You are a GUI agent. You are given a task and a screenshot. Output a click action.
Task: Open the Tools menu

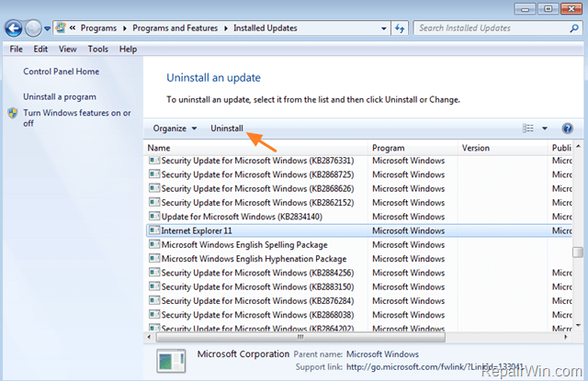coord(98,49)
